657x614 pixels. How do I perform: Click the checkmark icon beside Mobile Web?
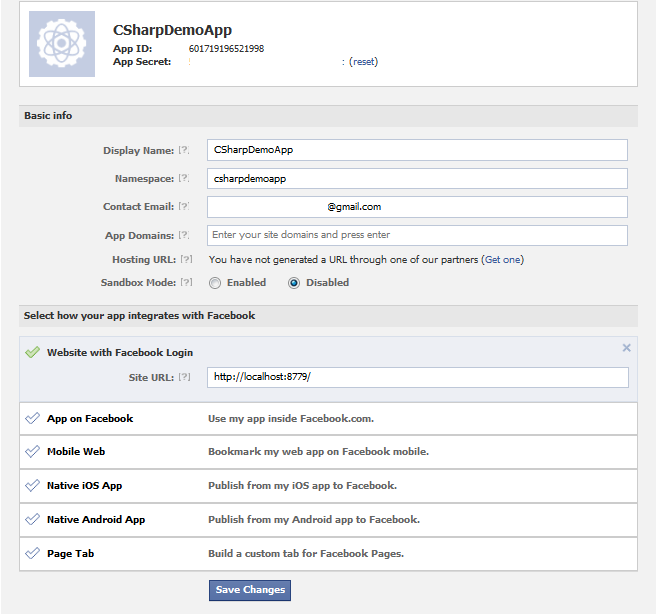click(32, 451)
